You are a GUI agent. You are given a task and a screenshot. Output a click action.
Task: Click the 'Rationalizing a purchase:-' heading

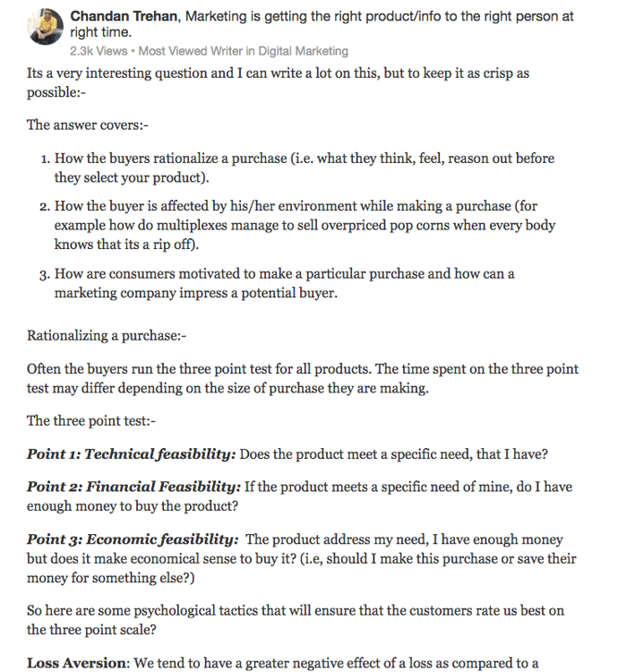point(106,336)
